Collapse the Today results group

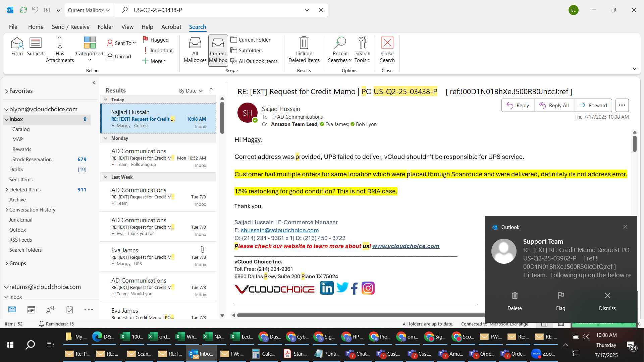coord(105,100)
